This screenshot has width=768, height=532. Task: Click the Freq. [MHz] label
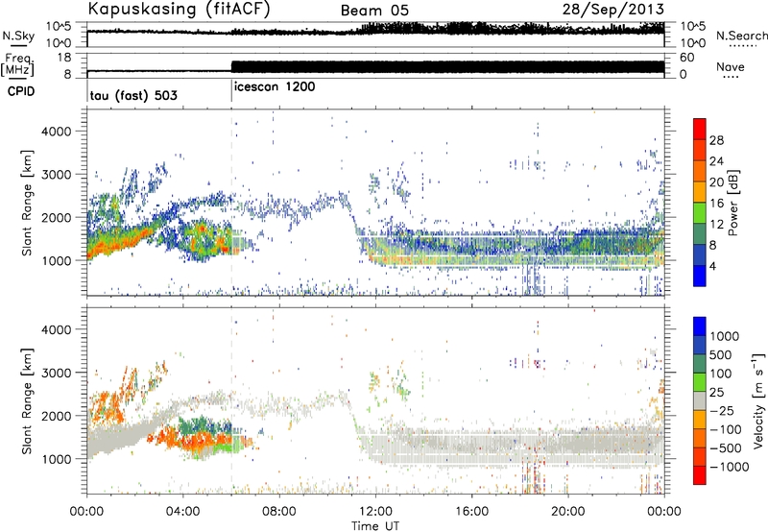pyautogui.click(x=17, y=64)
